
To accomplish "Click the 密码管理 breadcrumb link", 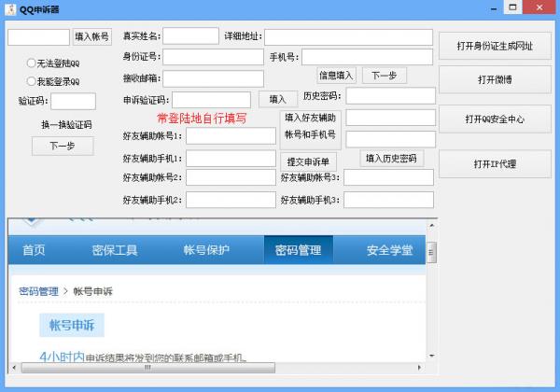I will pos(38,291).
